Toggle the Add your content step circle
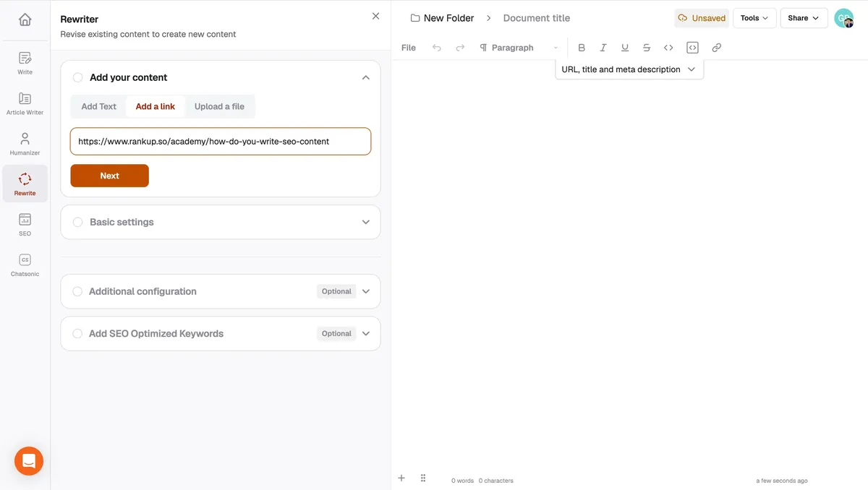Screen dimensions: 868x490 [78, 77]
